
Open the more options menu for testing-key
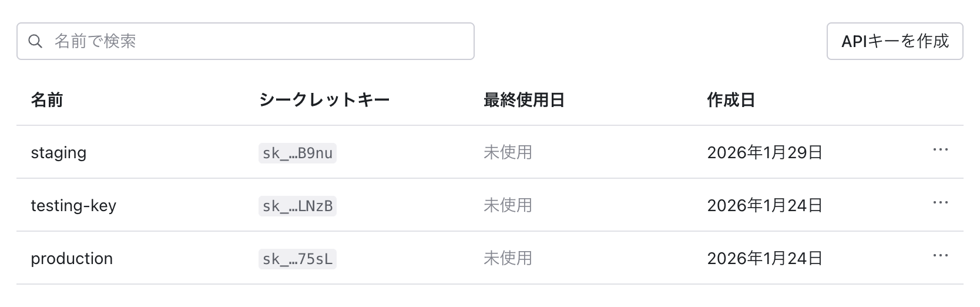(x=940, y=203)
